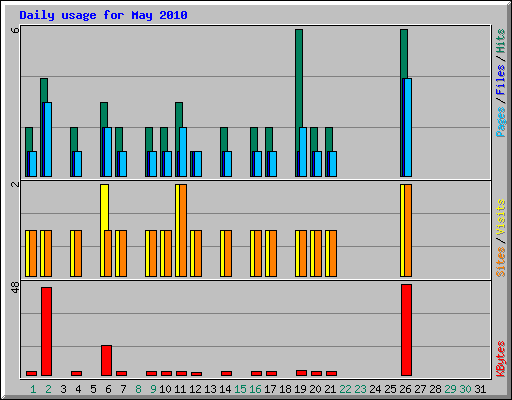Click day 3 on the x-axis
The width and height of the screenshot is (512, 400).
63,389
